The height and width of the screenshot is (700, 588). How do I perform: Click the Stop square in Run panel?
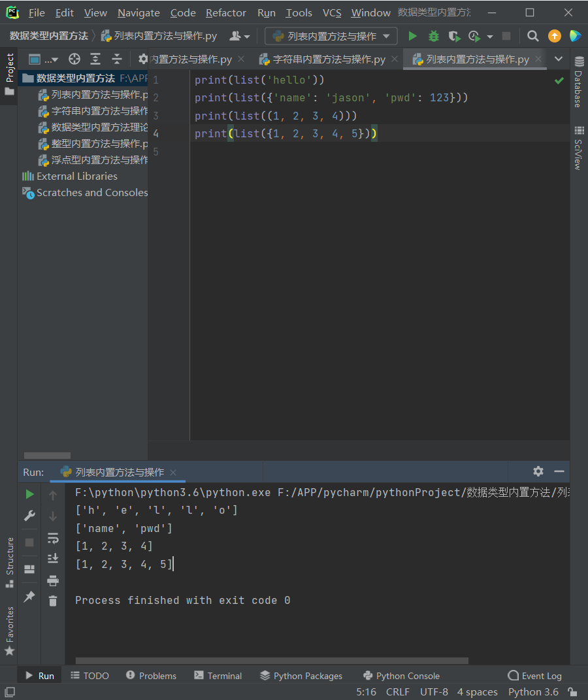tap(29, 542)
